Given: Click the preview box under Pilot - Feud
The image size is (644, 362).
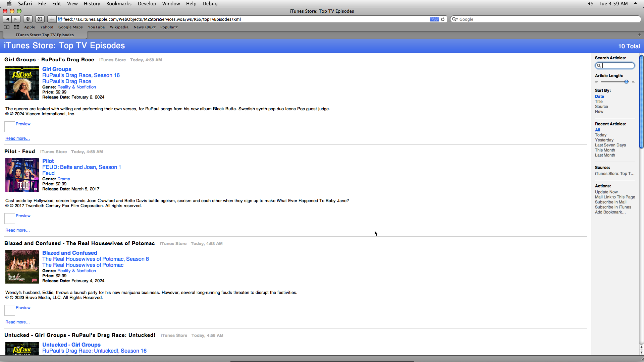Looking at the screenshot, I should pos(10,219).
